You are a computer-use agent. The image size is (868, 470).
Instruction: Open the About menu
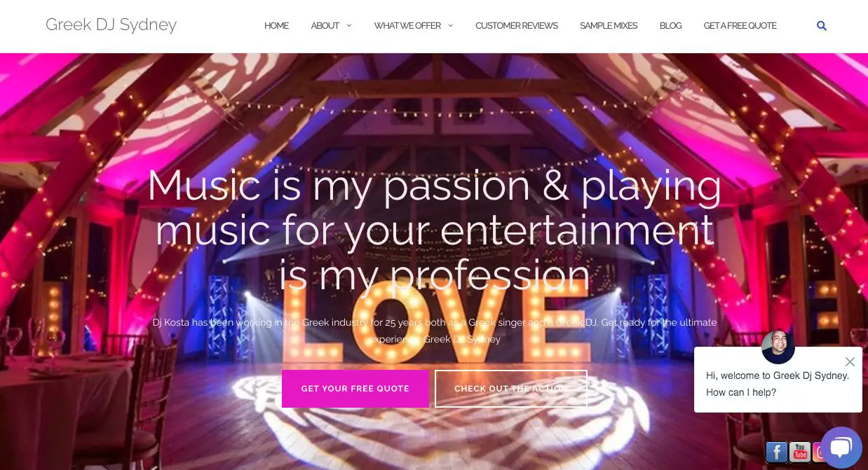[325, 26]
